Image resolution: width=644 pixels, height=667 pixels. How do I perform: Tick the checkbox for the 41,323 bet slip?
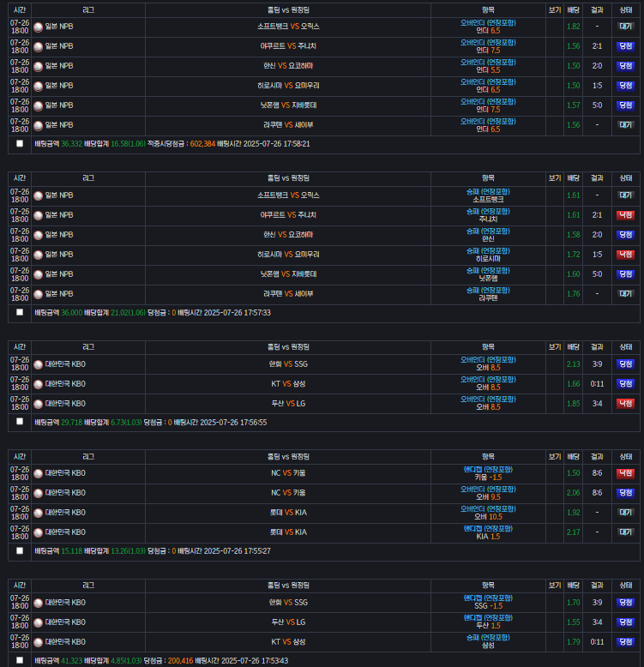pyautogui.click(x=20, y=660)
